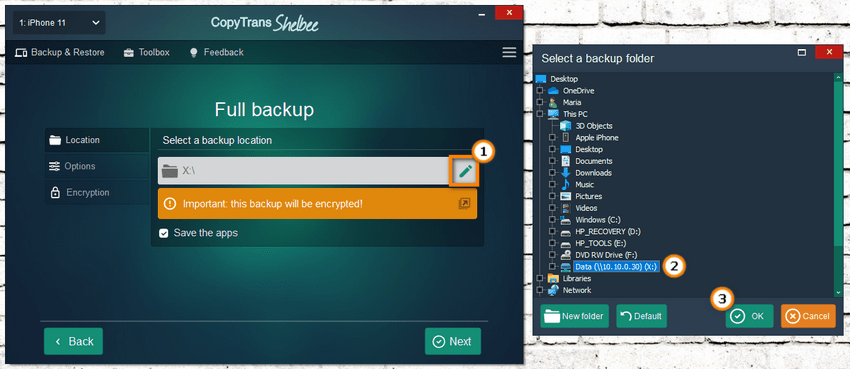Viewport: 850px width, 369px height.
Task: Expand the Libraries tree node
Action: pos(539,279)
